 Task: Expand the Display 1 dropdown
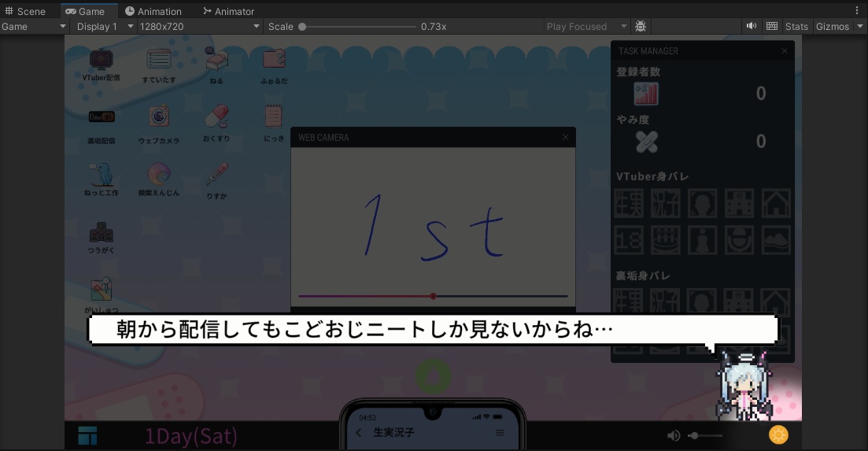tap(105, 26)
